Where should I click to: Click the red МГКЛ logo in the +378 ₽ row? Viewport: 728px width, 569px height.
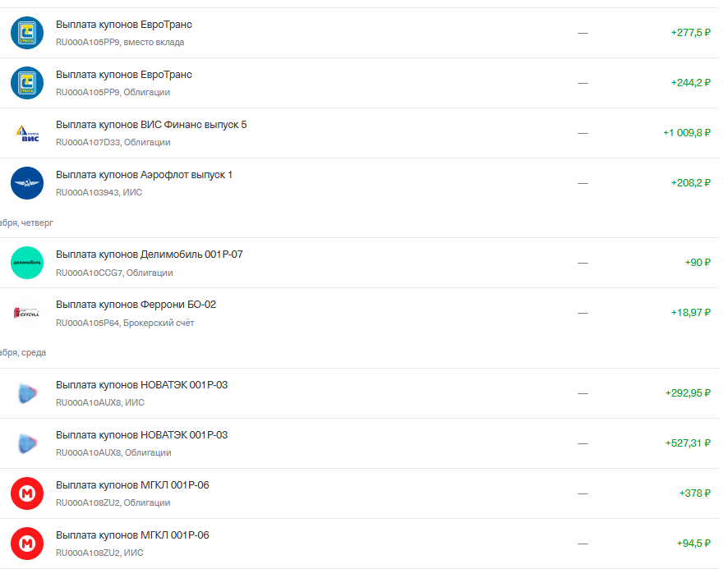tap(26, 493)
